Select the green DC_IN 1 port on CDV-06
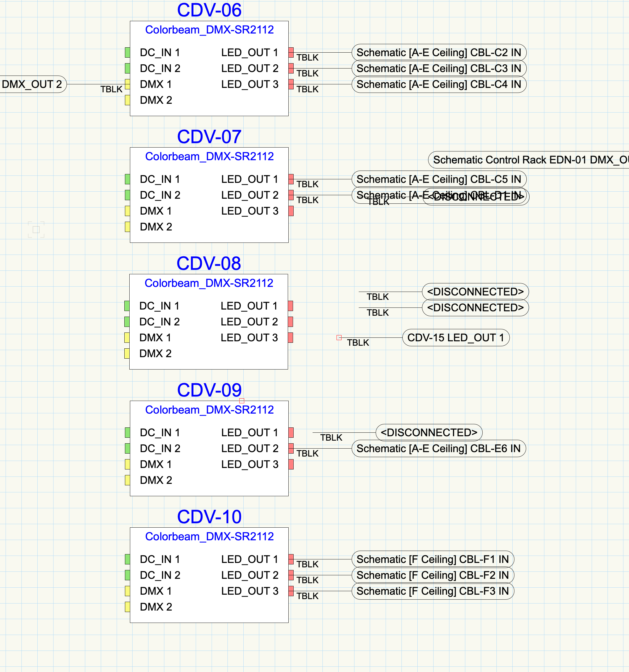The image size is (629, 672). 128,52
